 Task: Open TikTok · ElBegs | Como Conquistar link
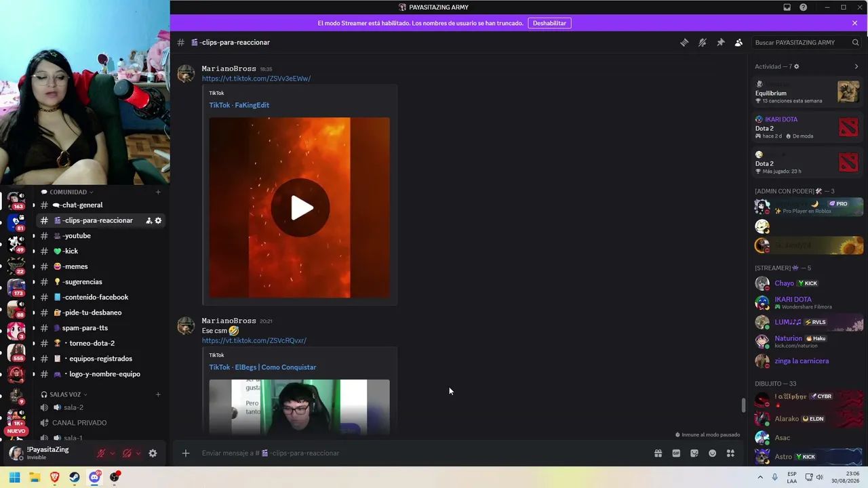coord(262,367)
